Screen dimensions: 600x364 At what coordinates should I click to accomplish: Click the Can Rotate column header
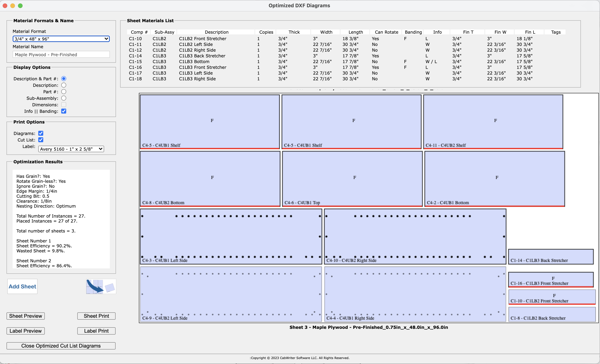386,32
